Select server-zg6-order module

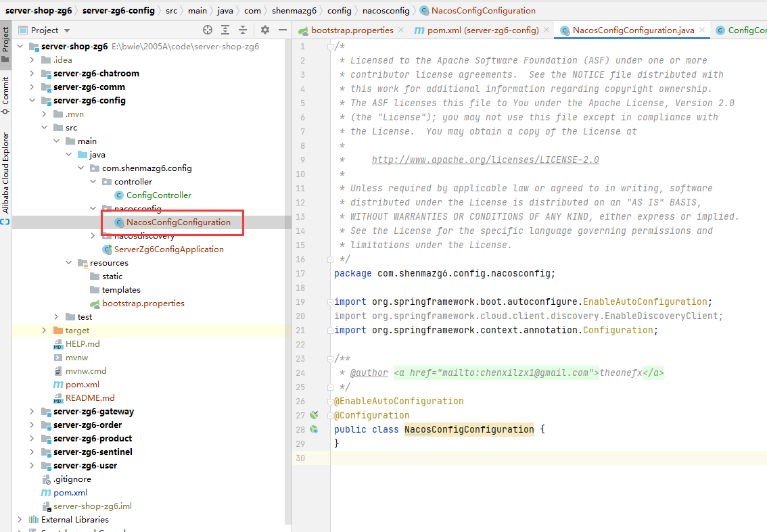87,425
